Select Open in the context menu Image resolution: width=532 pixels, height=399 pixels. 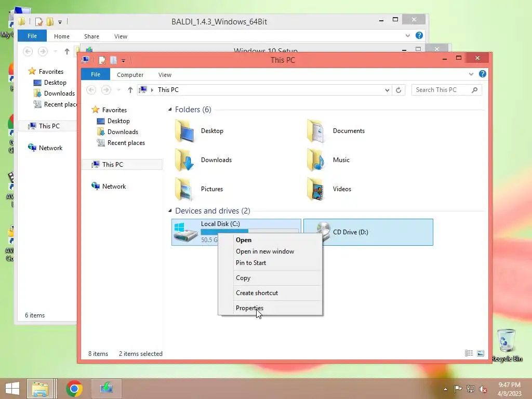(x=244, y=240)
